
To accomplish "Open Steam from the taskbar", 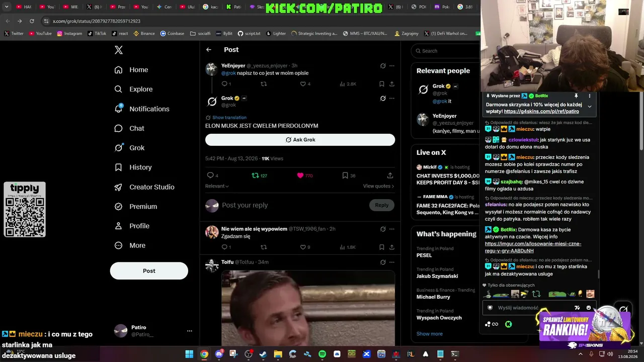I will point(263,354).
